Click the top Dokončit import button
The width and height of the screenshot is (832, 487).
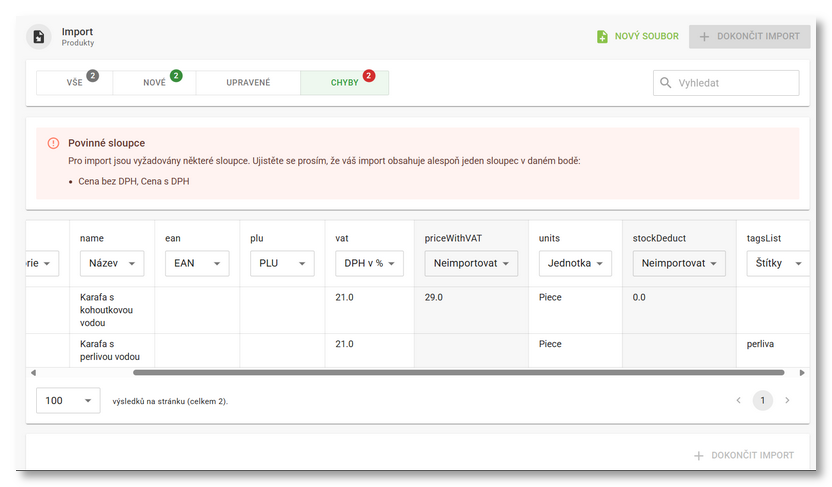[x=749, y=37]
